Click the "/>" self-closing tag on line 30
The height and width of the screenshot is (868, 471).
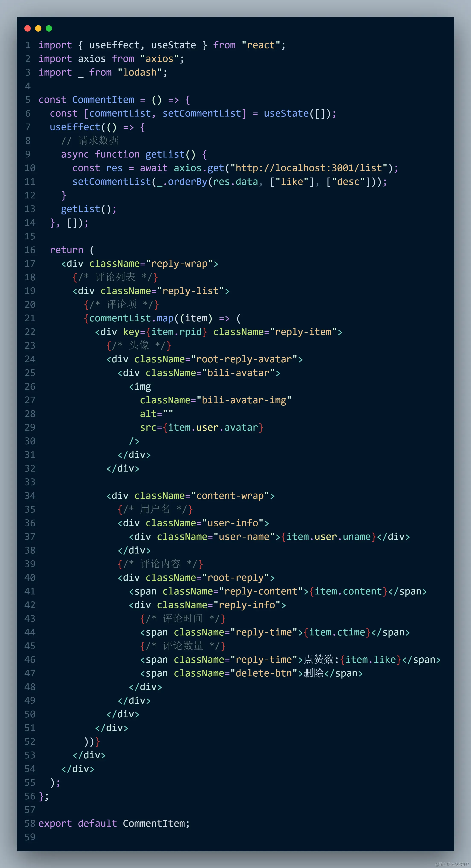pyautogui.click(x=134, y=441)
